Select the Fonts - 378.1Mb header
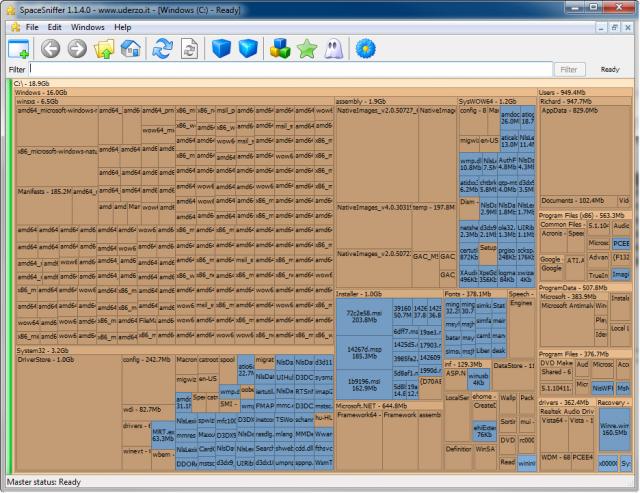Image resolution: width=640 pixels, height=493 pixels. [475, 294]
